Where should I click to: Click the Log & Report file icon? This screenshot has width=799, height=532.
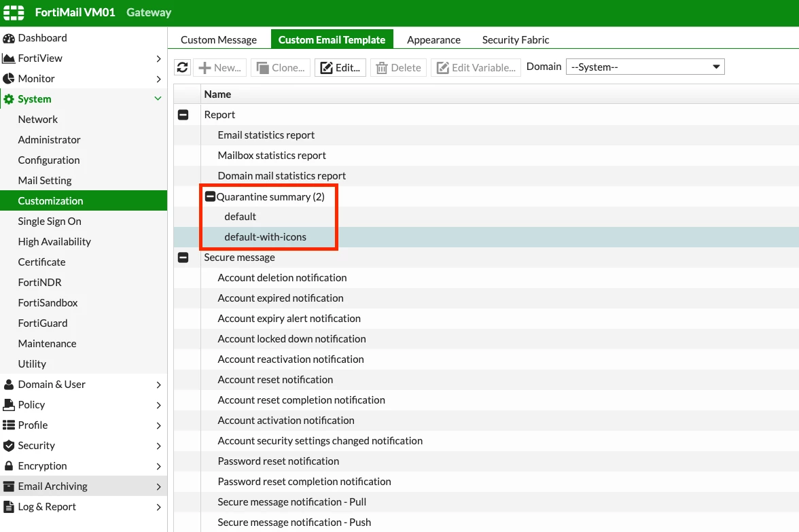pyautogui.click(x=9, y=507)
